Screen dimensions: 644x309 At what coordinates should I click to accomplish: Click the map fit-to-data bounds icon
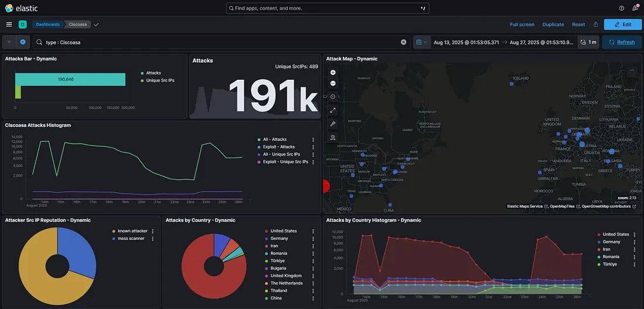click(x=333, y=110)
